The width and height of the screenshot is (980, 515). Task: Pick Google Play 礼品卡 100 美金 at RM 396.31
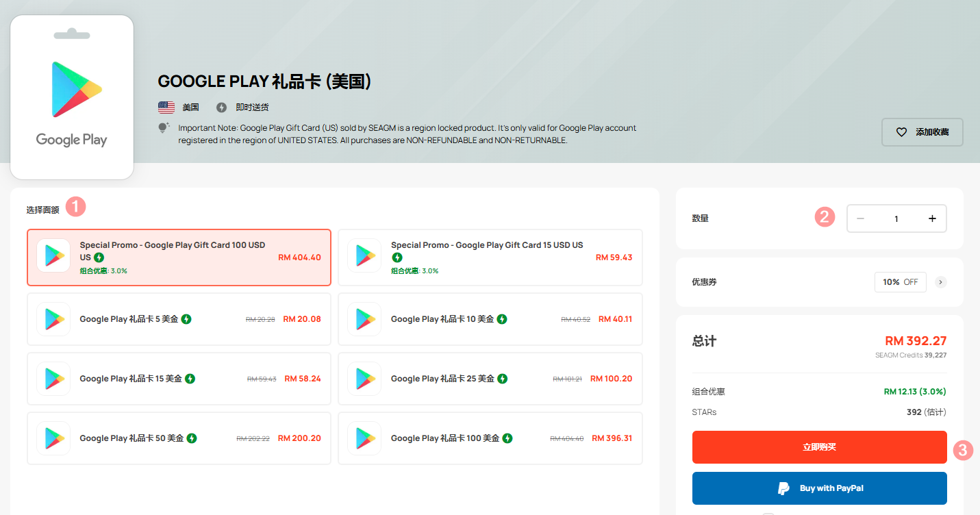point(490,438)
